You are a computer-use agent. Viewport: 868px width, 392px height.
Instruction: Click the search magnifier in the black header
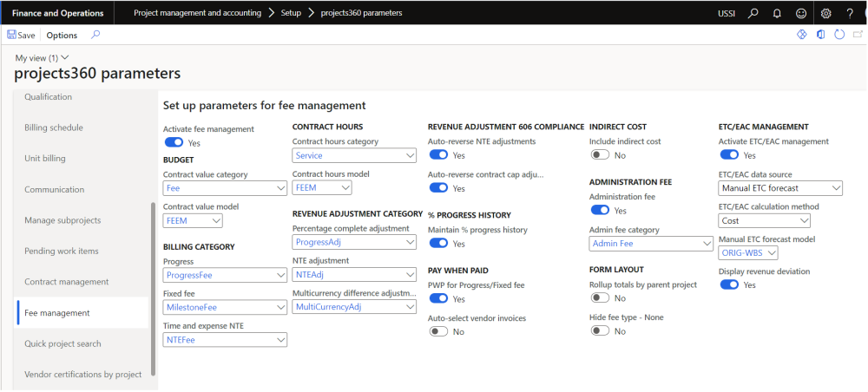(753, 13)
